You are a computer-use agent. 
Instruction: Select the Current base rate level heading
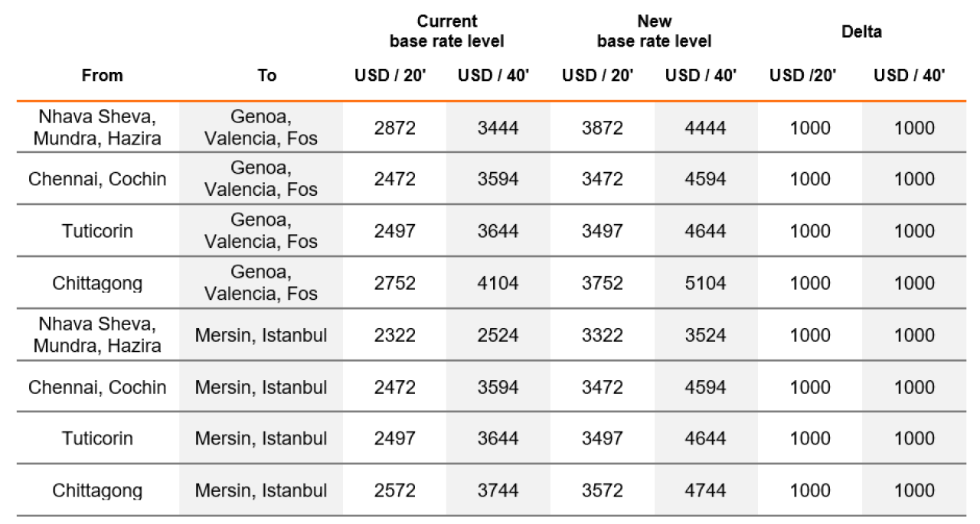tap(447, 31)
